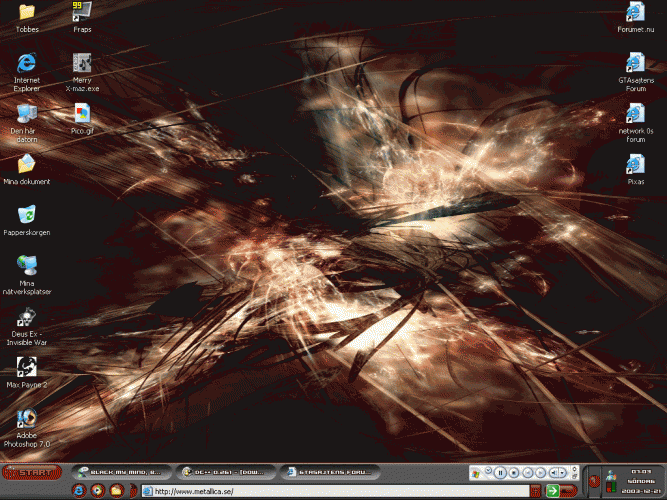Image resolution: width=667 pixels, height=500 pixels.
Task: Select Deus Ex - Invisible War shortcut
Action: pyautogui.click(x=27, y=318)
